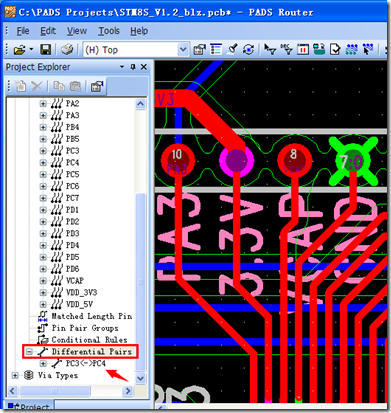Click Project Explorer copy icon

pos(59,86)
